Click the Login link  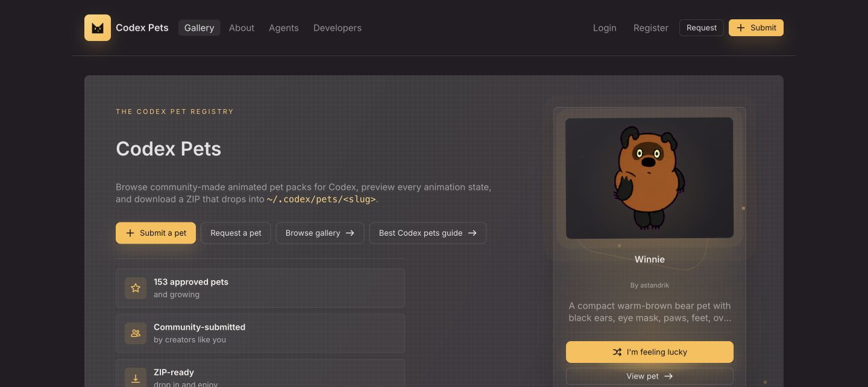coord(605,28)
